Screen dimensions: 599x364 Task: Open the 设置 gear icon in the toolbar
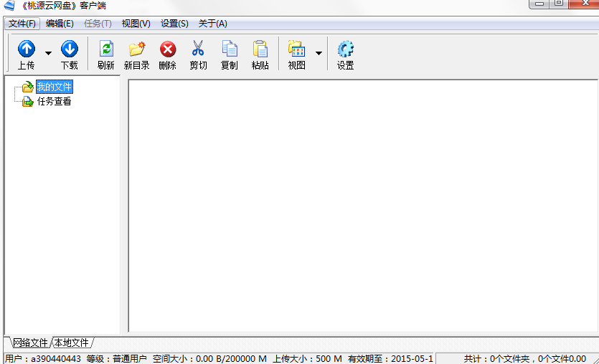[x=345, y=49]
